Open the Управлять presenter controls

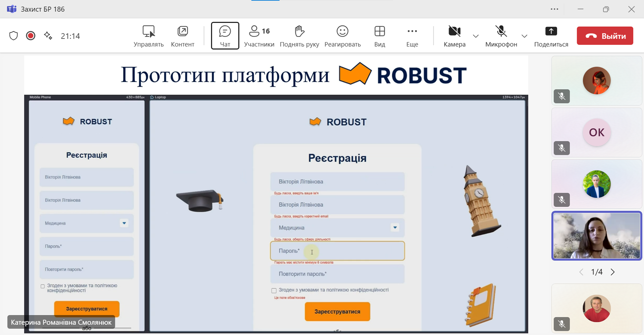[x=149, y=36]
